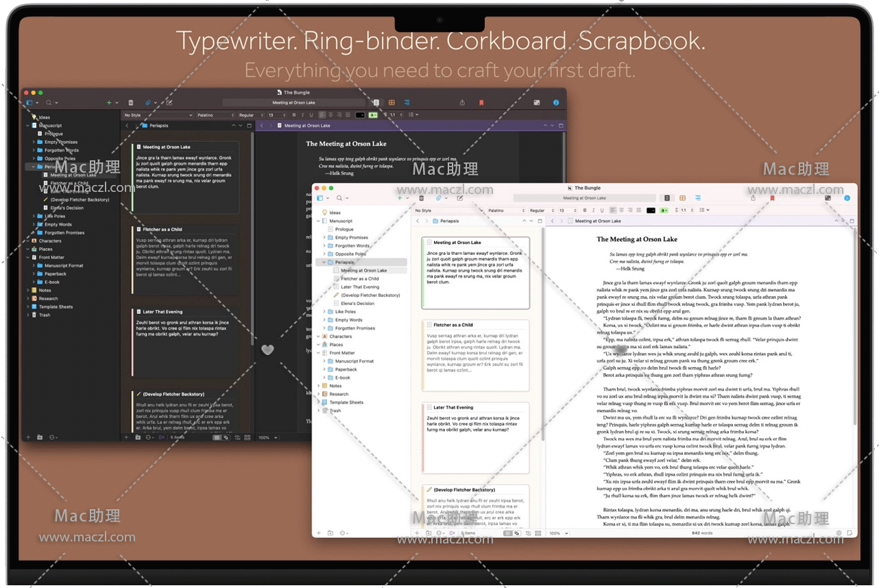Toggle Underline formatting in the light window

(602, 210)
